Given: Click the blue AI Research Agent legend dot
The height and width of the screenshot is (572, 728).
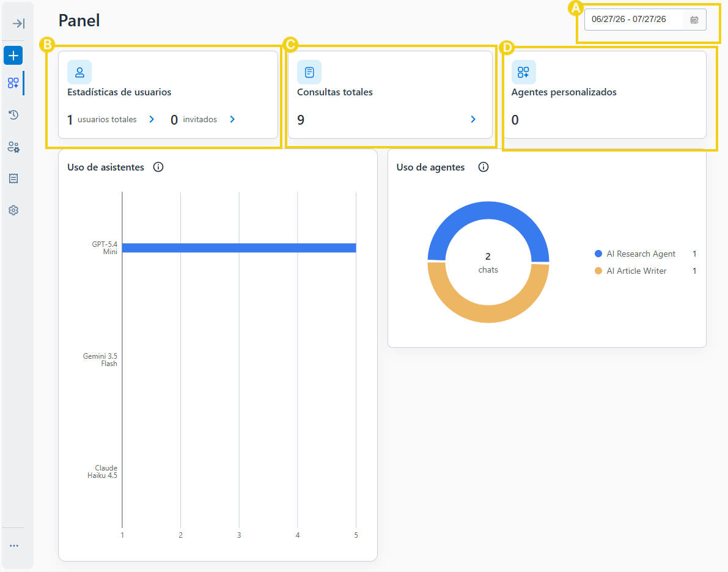Looking at the screenshot, I should (598, 254).
